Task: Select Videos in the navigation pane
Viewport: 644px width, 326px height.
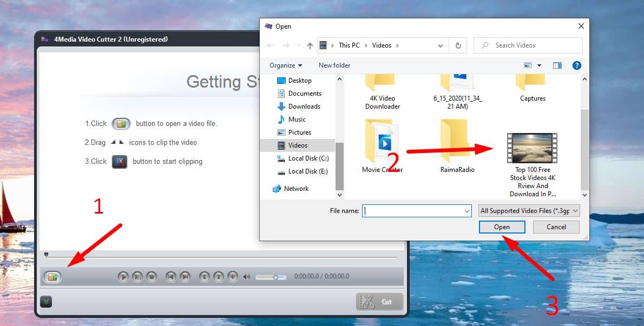Action: point(298,145)
